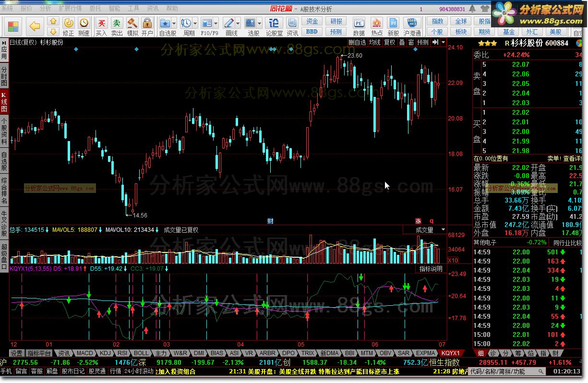
Task: Expand the 自选股 dropdown arrow
Action: pos(174,23)
